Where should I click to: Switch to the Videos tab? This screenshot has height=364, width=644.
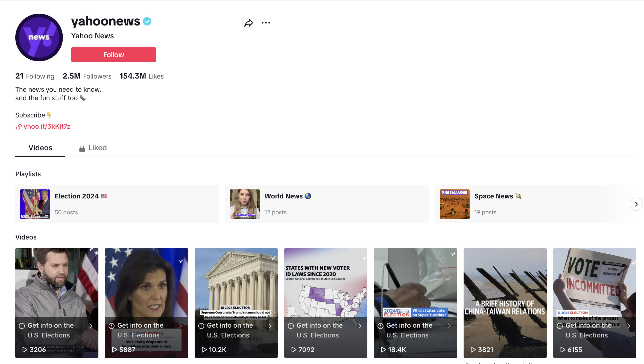pyautogui.click(x=40, y=148)
